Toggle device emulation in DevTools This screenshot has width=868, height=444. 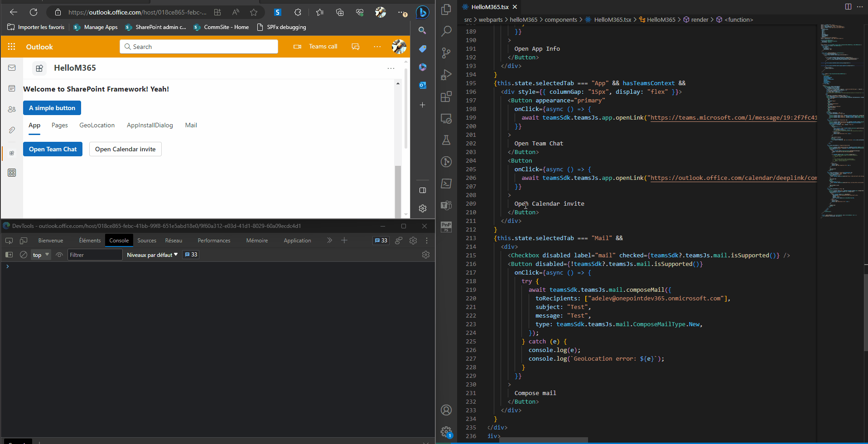pos(24,241)
